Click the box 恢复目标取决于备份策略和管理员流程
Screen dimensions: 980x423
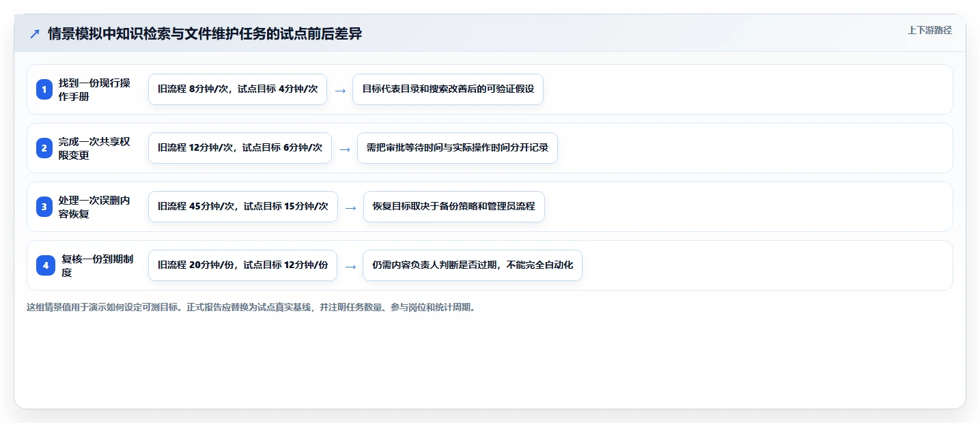point(454,207)
